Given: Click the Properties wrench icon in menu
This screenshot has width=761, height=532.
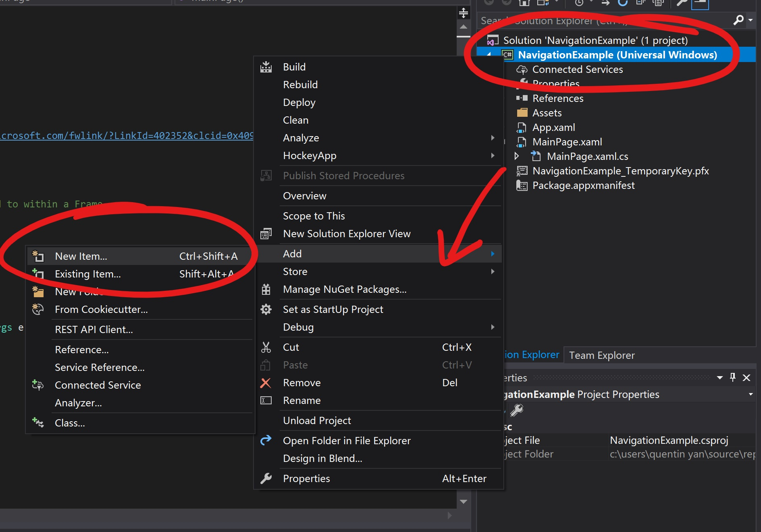Looking at the screenshot, I should click(266, 478).
